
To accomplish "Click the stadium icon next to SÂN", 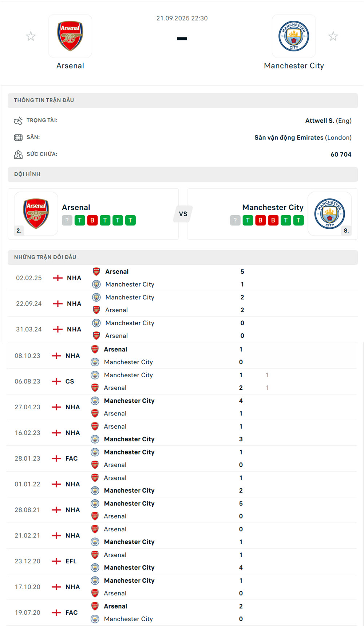I will pyautogui.click(x=17, y=137).
